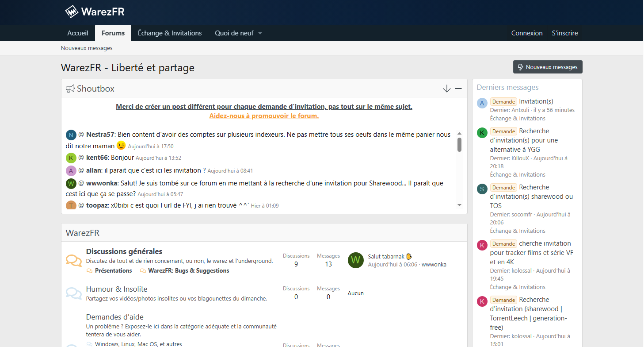Click the WarezFR logo in header

pyautogui.click(x=95, y=12)
